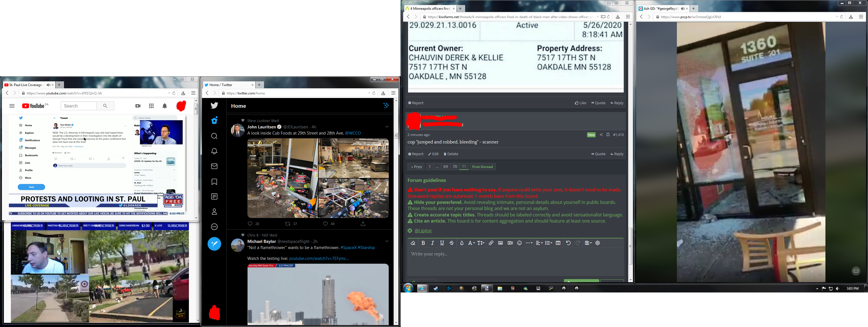
Task: Open Twitter messages envelope icon
Action: tap(214, 166)
